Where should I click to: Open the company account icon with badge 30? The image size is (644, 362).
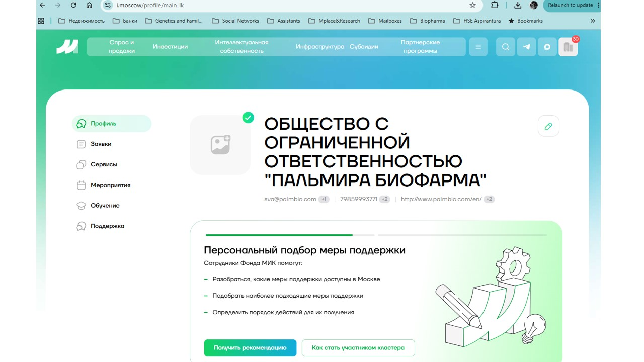569,47
